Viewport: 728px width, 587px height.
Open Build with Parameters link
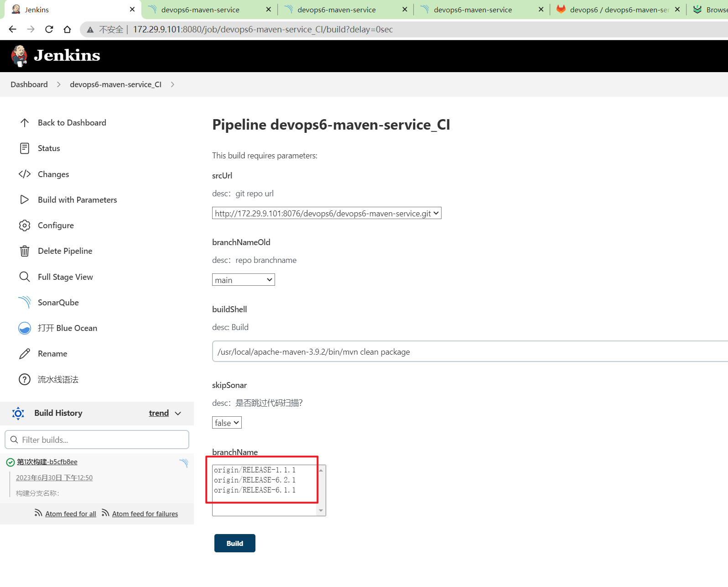(x=78, y=199)
